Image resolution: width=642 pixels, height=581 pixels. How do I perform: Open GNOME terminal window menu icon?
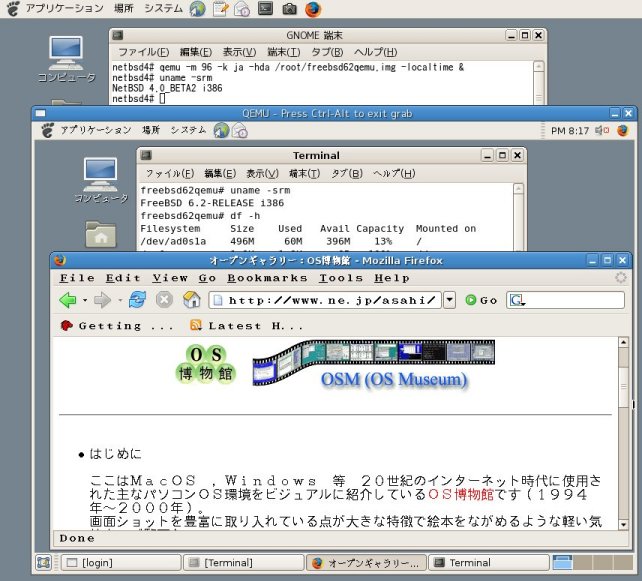click(118, 35)
